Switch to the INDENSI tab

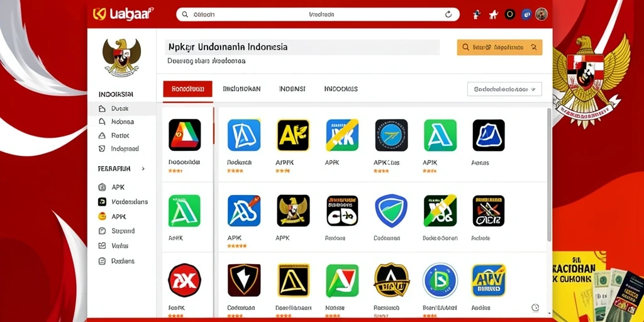292,89
